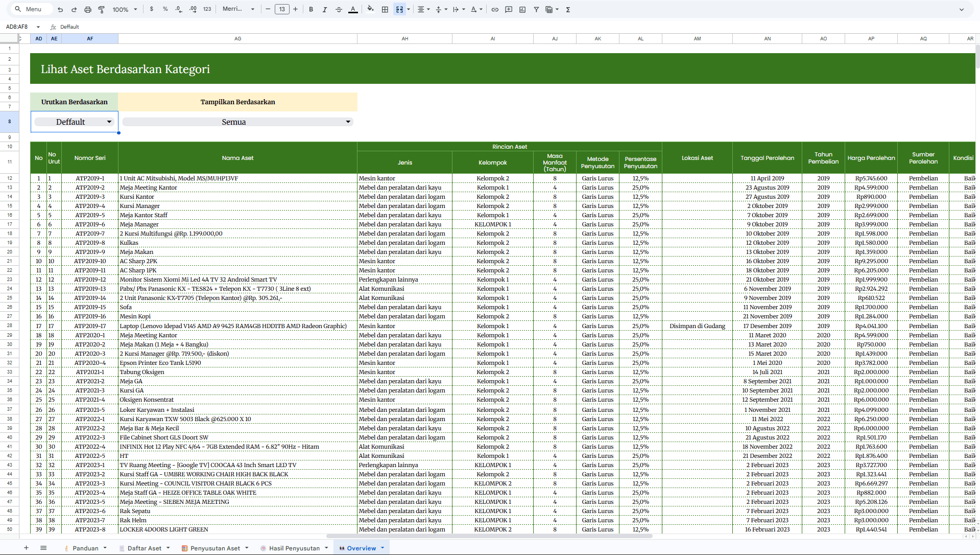Apply strikethrough to selected cells
This screenshot has height=555, width=980.
(x=339, y=9)
